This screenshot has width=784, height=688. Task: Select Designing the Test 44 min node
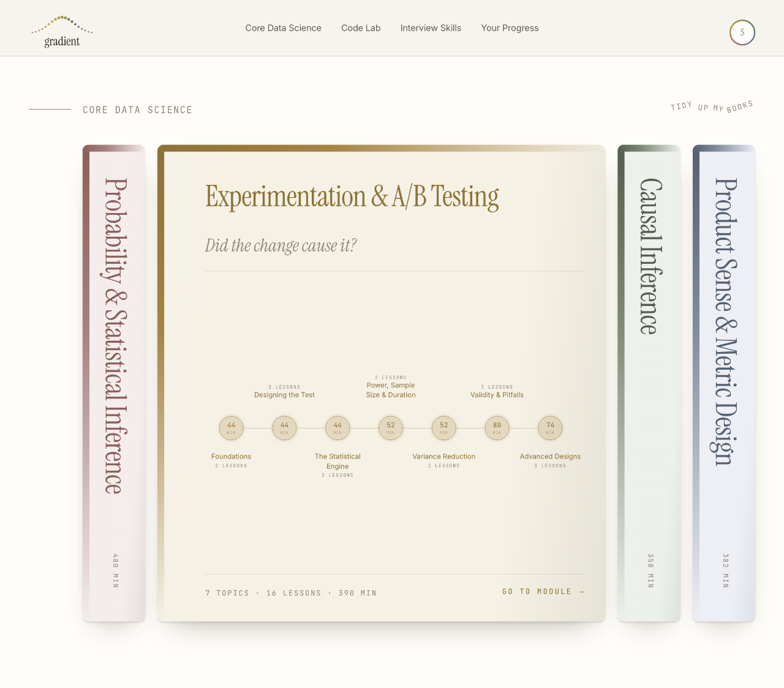pyautogui.click(x=284, y=428)
